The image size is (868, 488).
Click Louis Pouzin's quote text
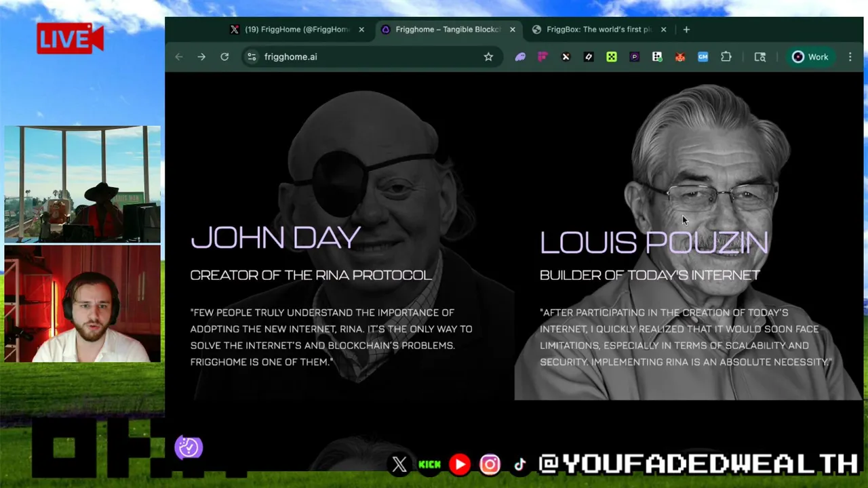click(685, 338)
